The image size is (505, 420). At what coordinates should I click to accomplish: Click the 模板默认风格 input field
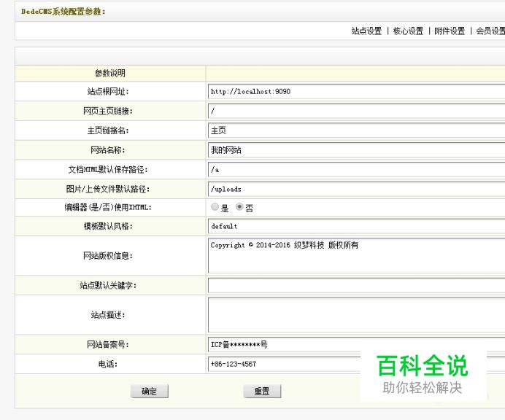click(357, 226)
